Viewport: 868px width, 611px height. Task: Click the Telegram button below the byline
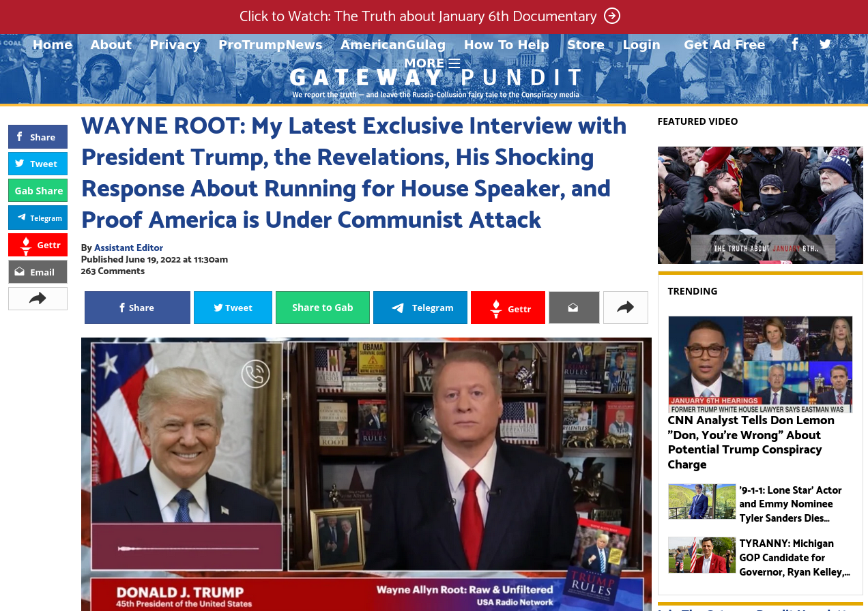click(420, 308)
